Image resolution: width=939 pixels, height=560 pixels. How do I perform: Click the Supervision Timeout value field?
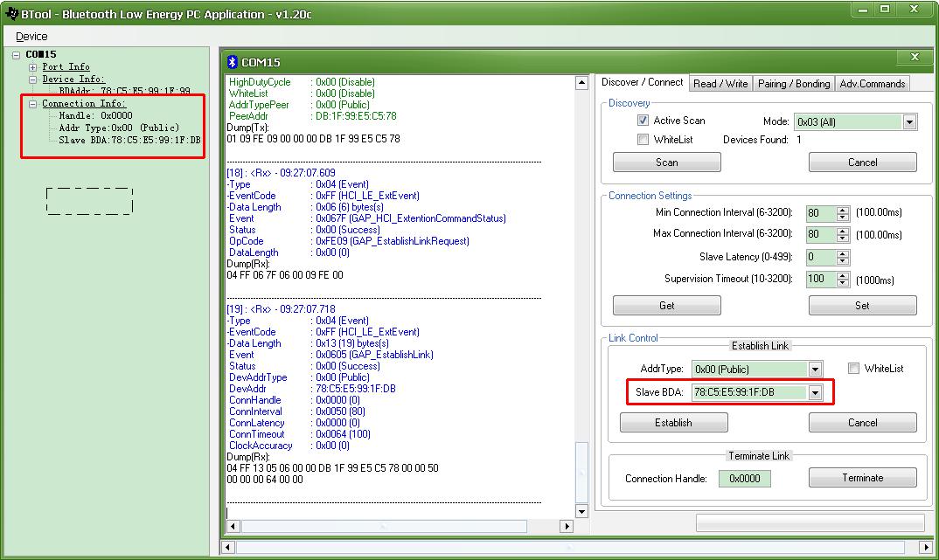820,279
